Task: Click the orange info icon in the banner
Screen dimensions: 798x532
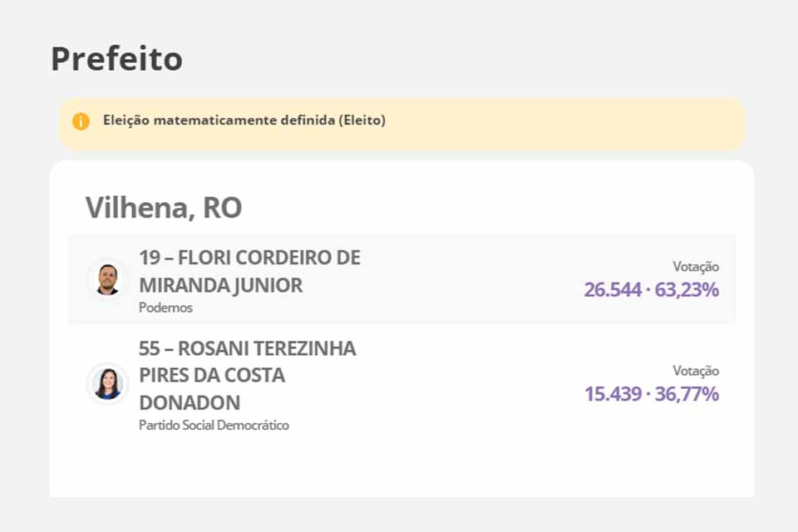Action: pyautogui.click(x=81, y=121)
